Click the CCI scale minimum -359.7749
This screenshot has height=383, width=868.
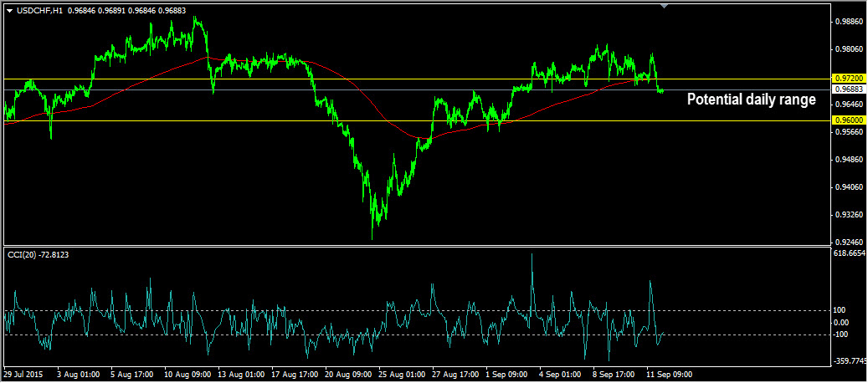click(x=850, y=361)
